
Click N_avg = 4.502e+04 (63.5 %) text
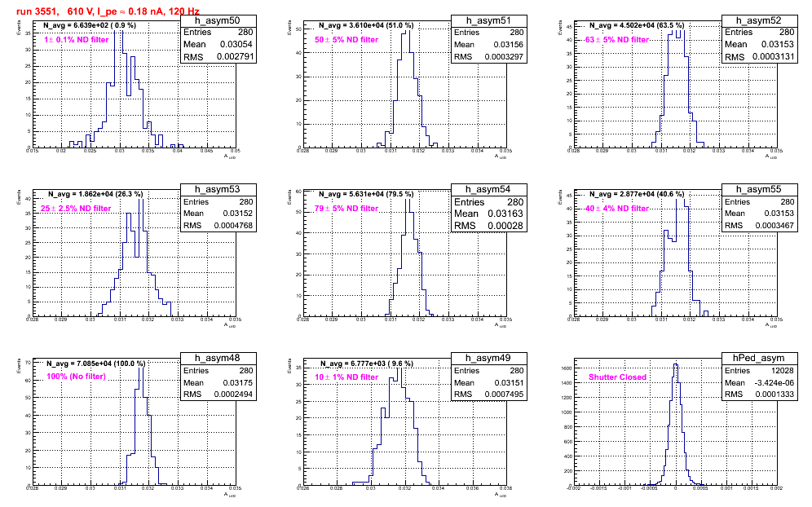pyautogui.click(x=637, y=25)
